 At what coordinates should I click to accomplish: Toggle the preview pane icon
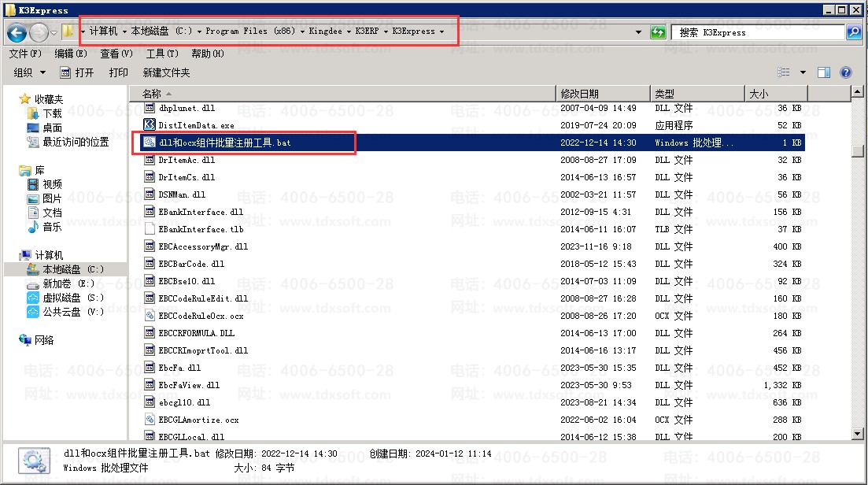[x=824, y=72]
